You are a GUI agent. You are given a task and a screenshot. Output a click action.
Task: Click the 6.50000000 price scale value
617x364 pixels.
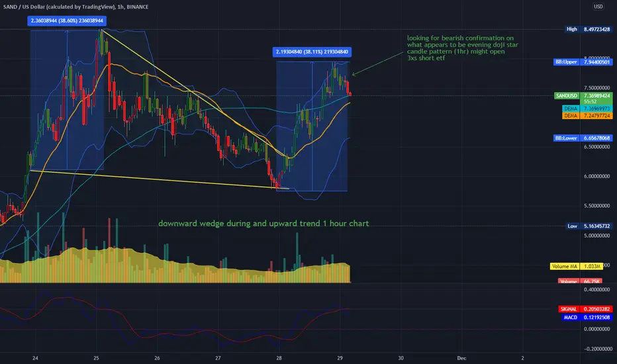click(x=597, y=147)
